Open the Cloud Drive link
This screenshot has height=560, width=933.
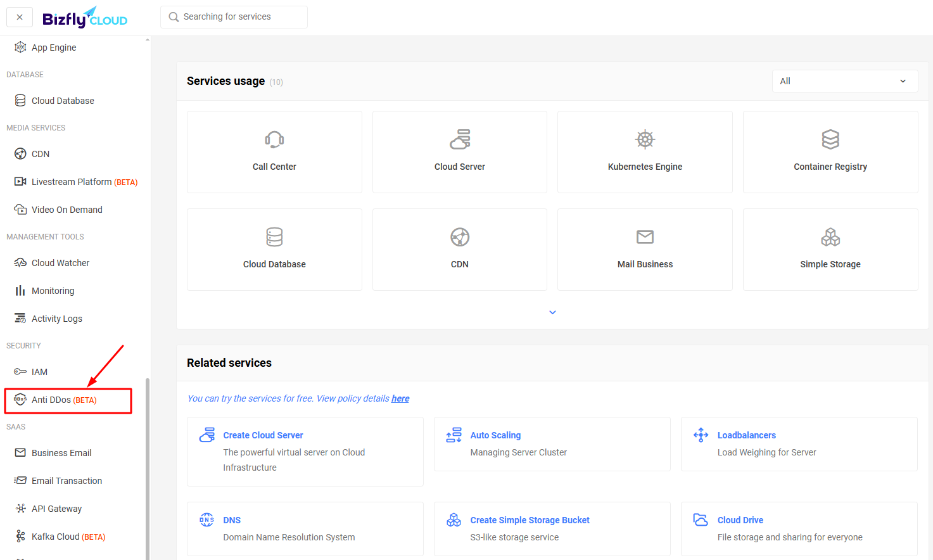pos(740,520)
